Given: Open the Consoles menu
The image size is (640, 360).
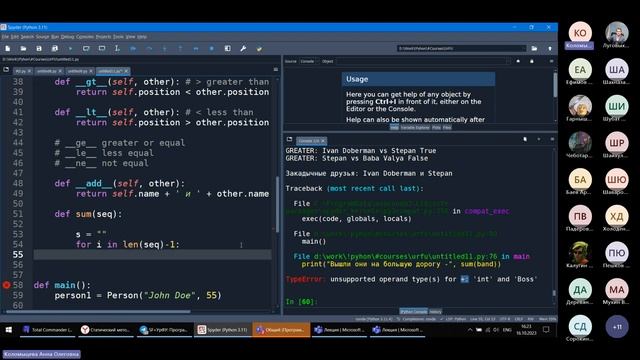Looking at the screenshot, I should (85, 37).
